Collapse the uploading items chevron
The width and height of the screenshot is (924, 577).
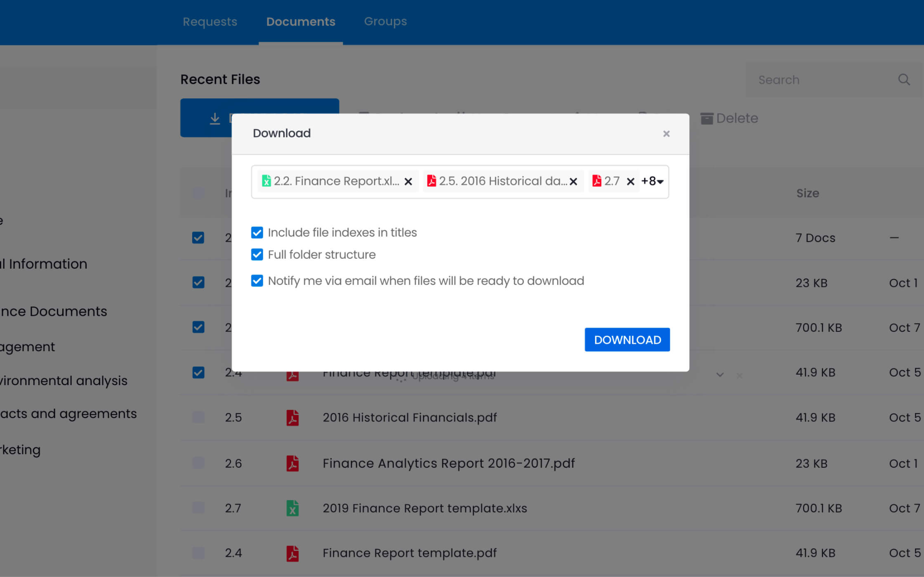click(x=720, y=375)
